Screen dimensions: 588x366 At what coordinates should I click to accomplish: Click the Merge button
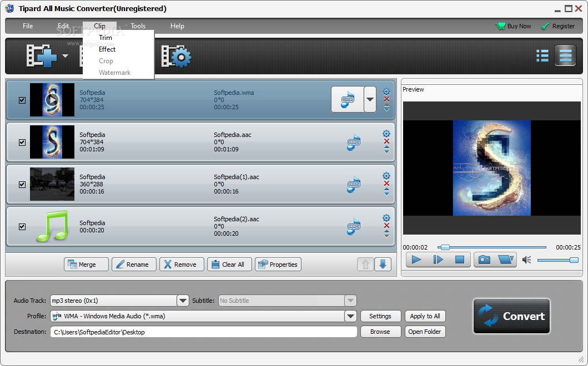click(86, 265)
